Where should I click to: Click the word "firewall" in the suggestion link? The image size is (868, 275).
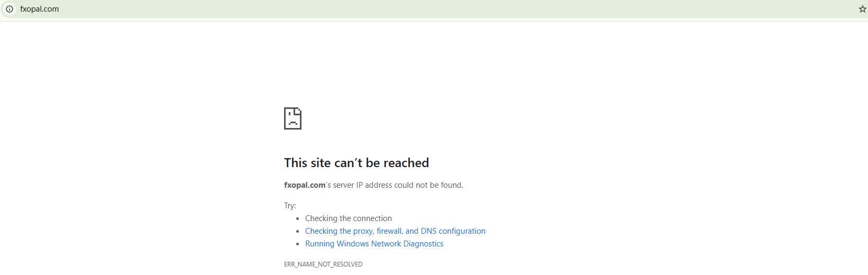[389, 231]
